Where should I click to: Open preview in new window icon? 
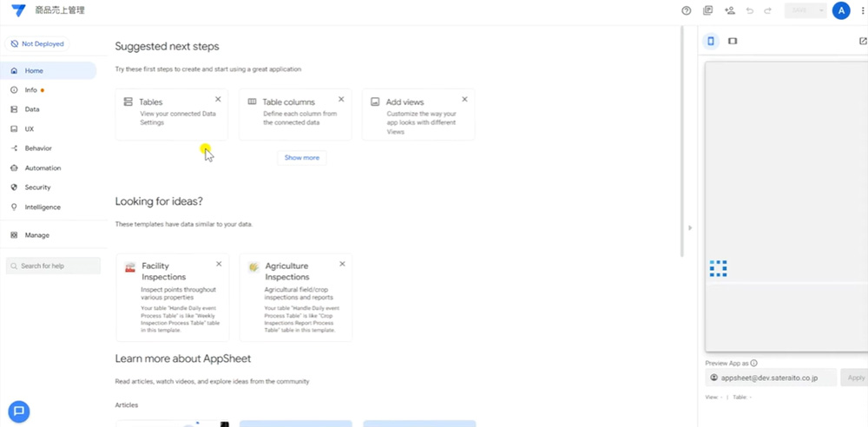point(863,41)
